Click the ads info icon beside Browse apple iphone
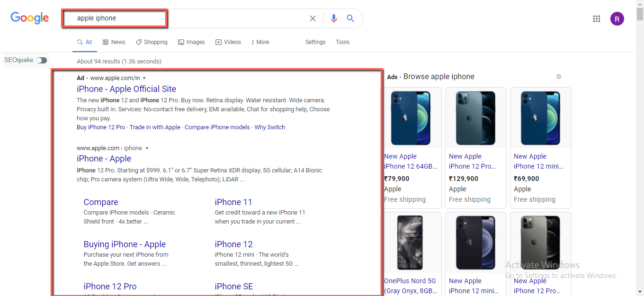 559,77
